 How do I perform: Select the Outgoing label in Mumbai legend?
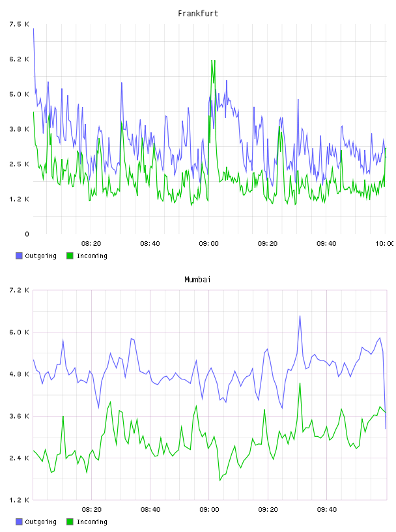40,522
